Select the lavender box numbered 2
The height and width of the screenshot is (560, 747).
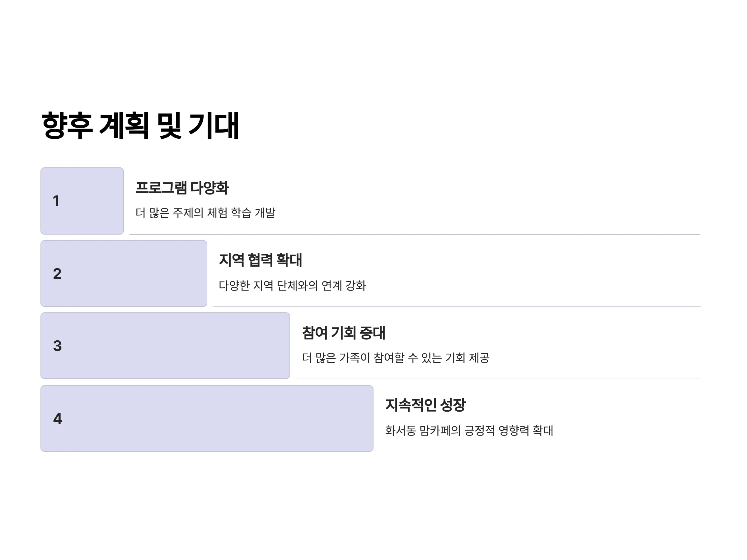point(124,273)
